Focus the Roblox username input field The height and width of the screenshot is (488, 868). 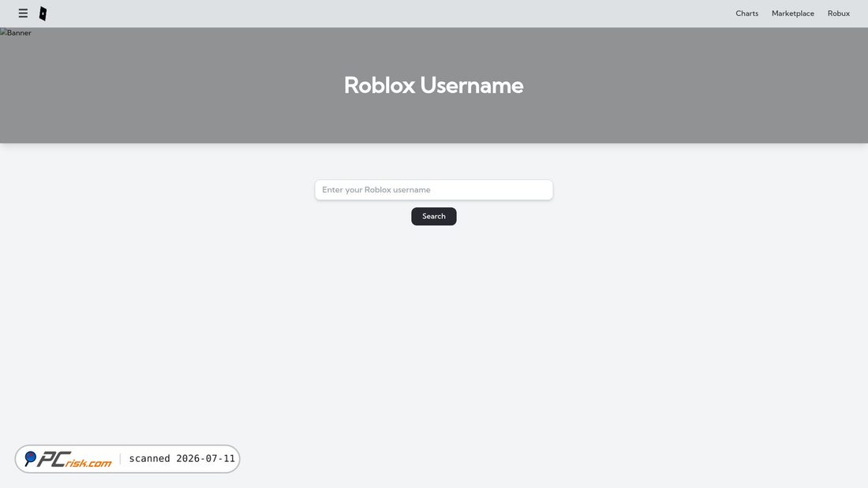tap(433, 190)
